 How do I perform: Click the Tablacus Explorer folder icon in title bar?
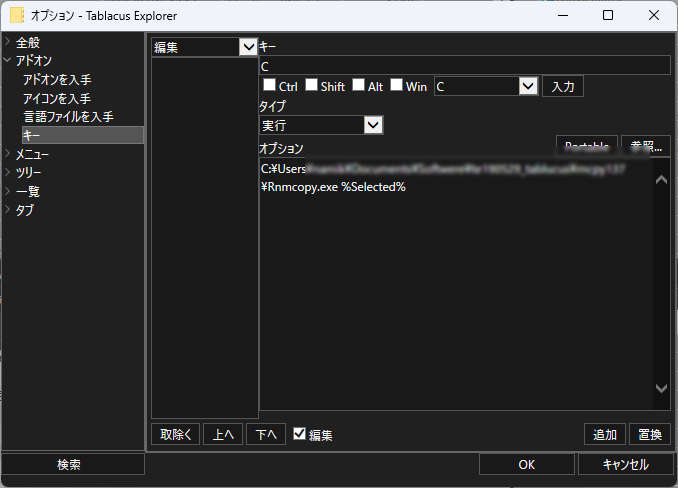pyautogui.click(x=17, y=15)
